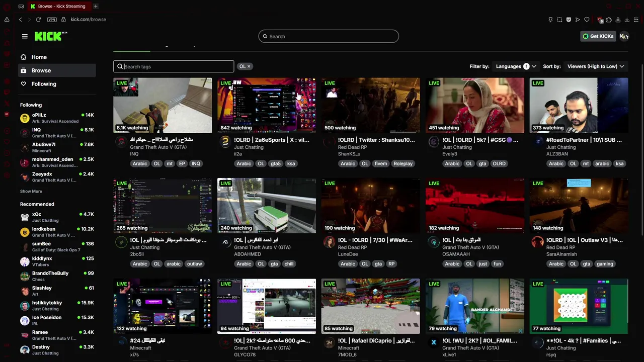This screenshot has width=644, height=362.
Task: Open mohammed_oden in the Following list
Action: pyautogui.click(x=57, y=162)
